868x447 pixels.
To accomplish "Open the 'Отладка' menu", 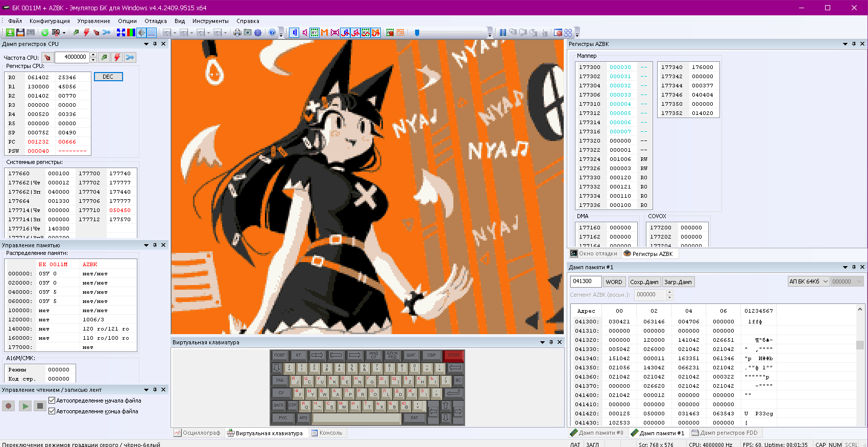I will coord(155,21).
